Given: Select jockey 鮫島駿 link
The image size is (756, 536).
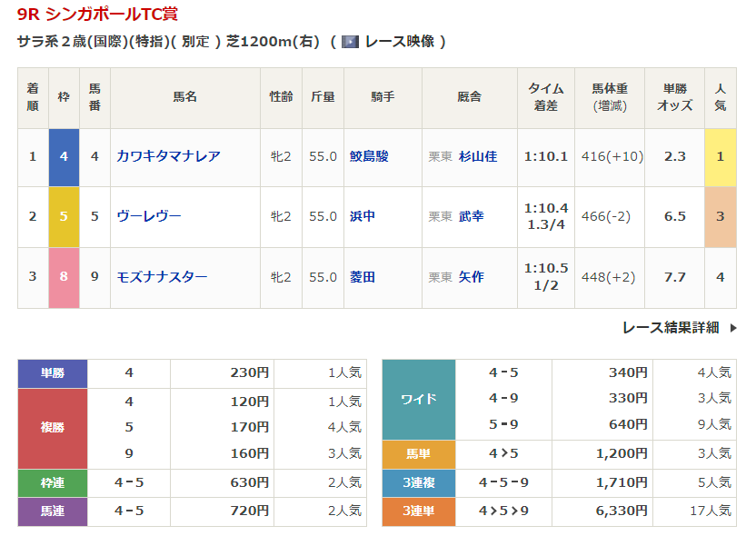Looking at the screenshot, I should [x=369, y=156].
